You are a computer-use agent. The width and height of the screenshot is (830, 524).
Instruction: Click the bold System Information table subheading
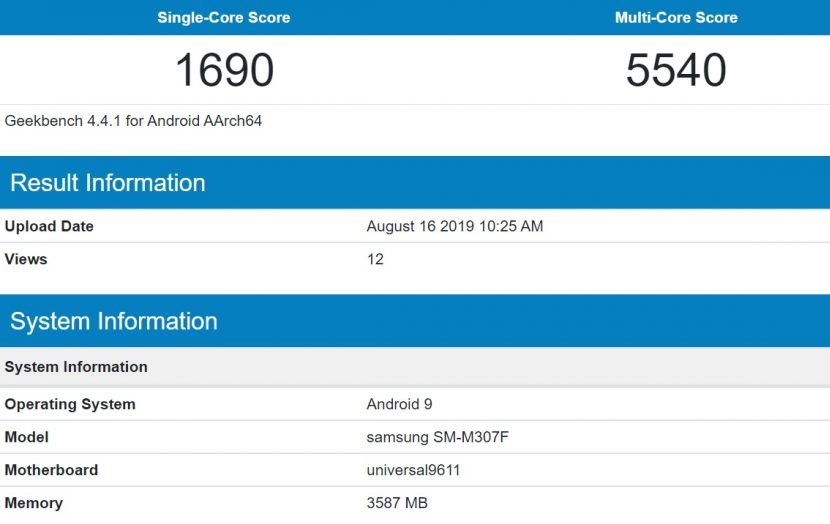(x=76, y=367)
